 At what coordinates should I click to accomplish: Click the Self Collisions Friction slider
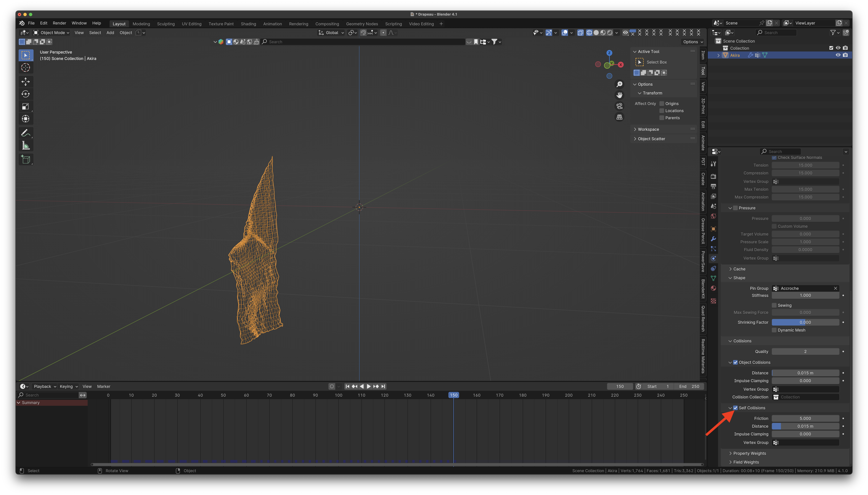(805, 418)
